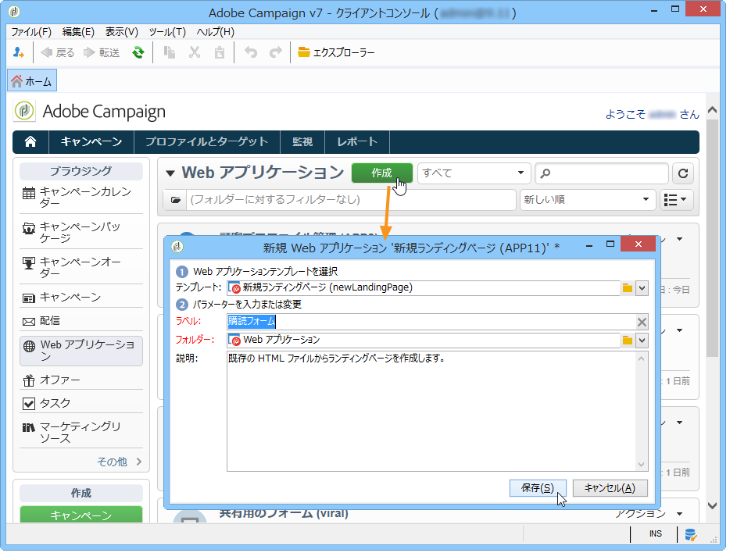
Task: Open the 表示(V) menu
Action: [x=121, y=32]
